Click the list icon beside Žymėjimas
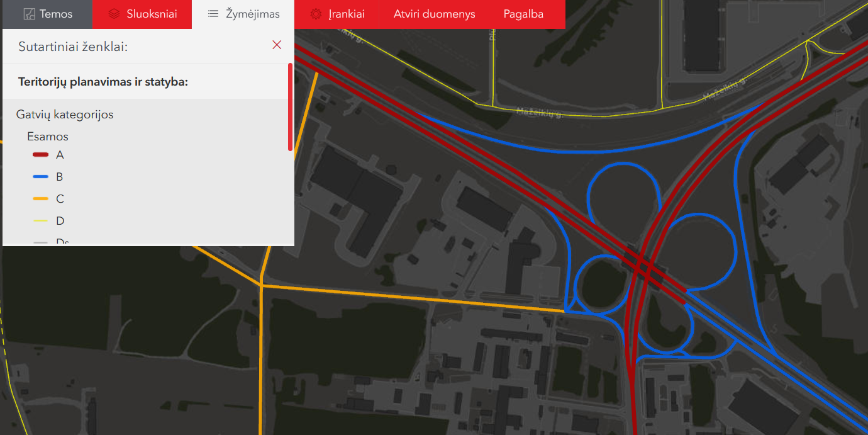Viewport: 868px width, 435px height. tap(213, 14)
